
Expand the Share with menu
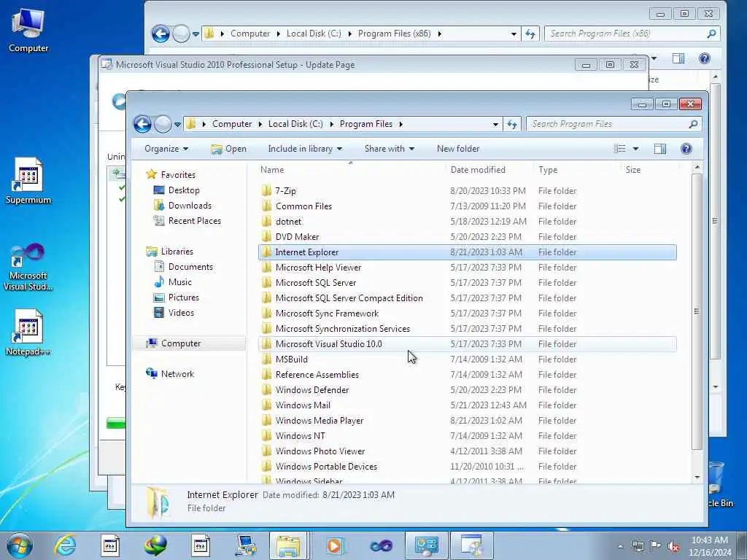390,149
